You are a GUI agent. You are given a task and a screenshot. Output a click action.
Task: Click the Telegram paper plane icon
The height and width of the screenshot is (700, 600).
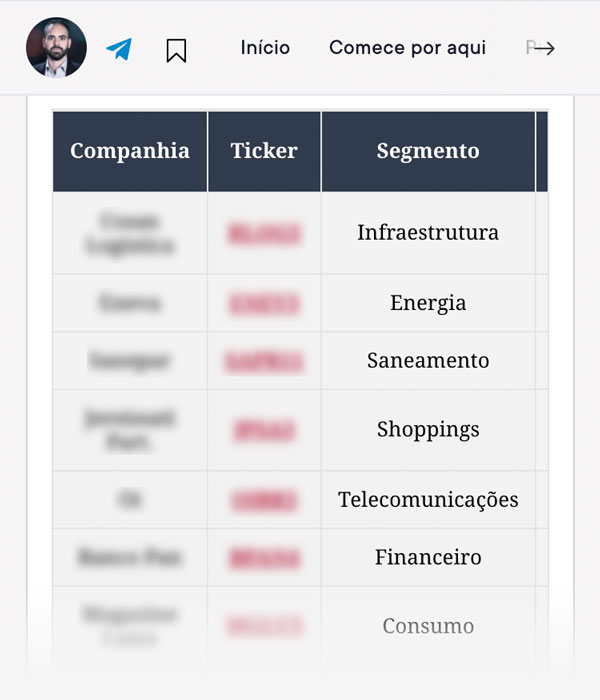[119, 49]
